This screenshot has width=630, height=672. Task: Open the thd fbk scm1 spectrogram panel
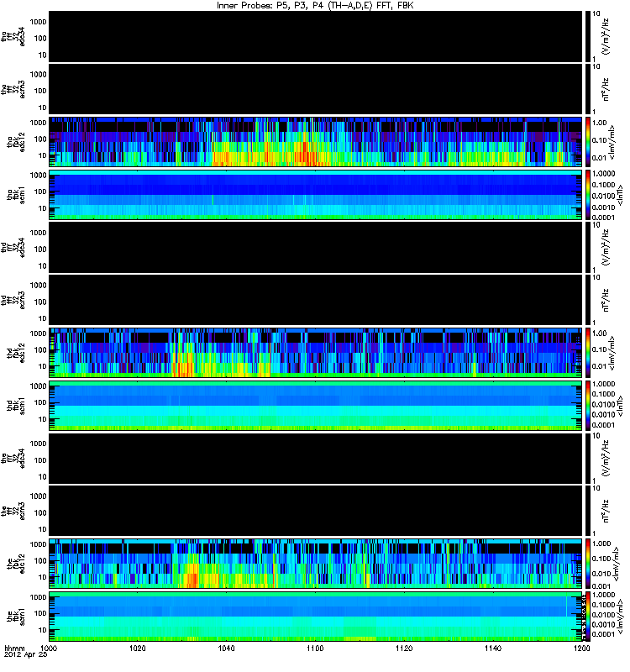click(x=316, y=406)
